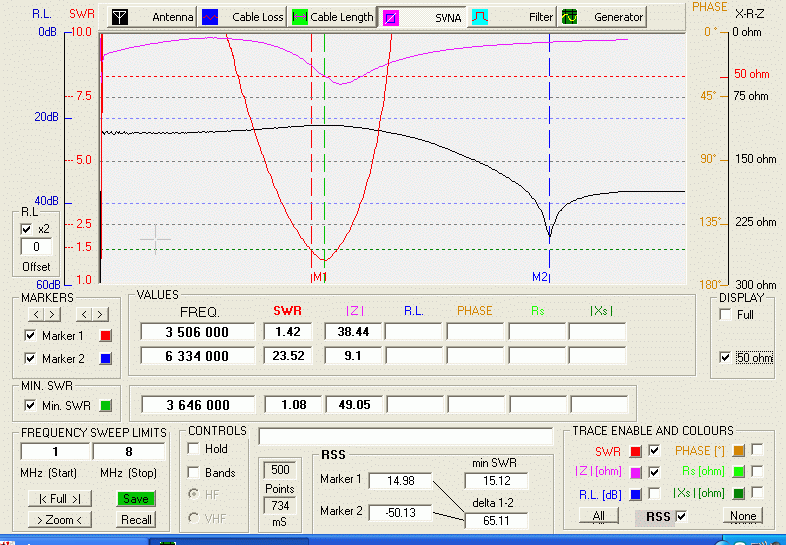Click the magenta |Z| trace colour swatch

tap(636, 472)
